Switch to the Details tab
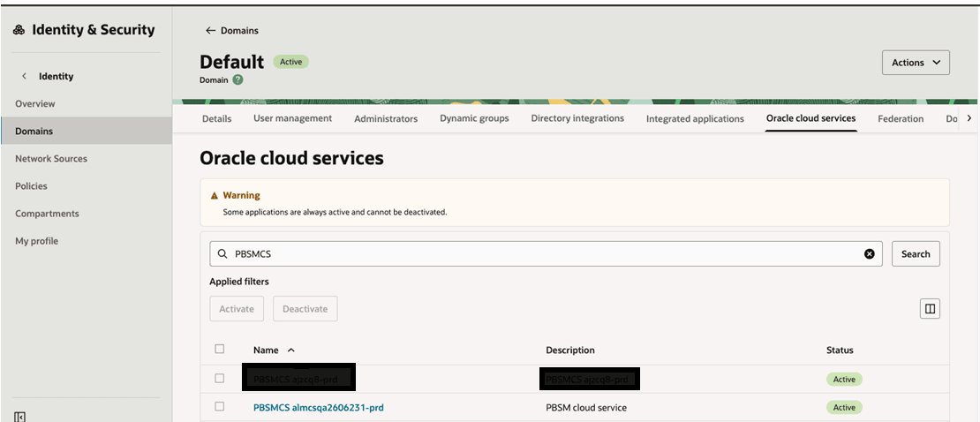980x422 pixels. 217,119
